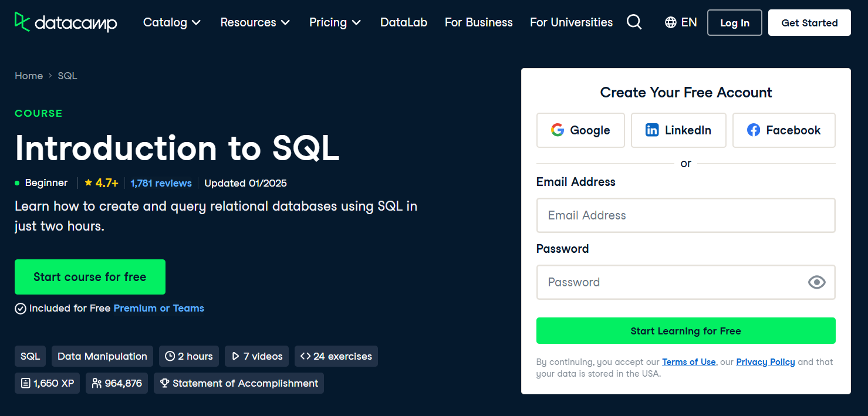Click the LinkedIn logo icon

click(652, 130)
